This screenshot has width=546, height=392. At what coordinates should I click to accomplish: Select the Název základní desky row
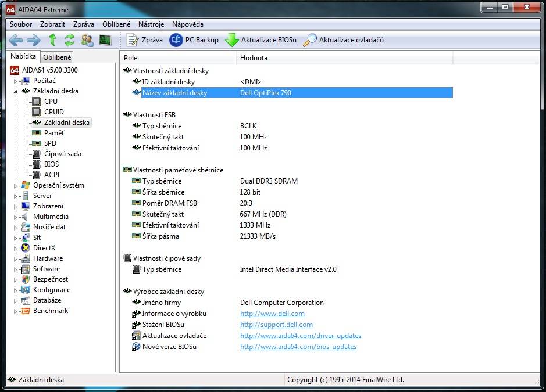(x=292, y=93)
